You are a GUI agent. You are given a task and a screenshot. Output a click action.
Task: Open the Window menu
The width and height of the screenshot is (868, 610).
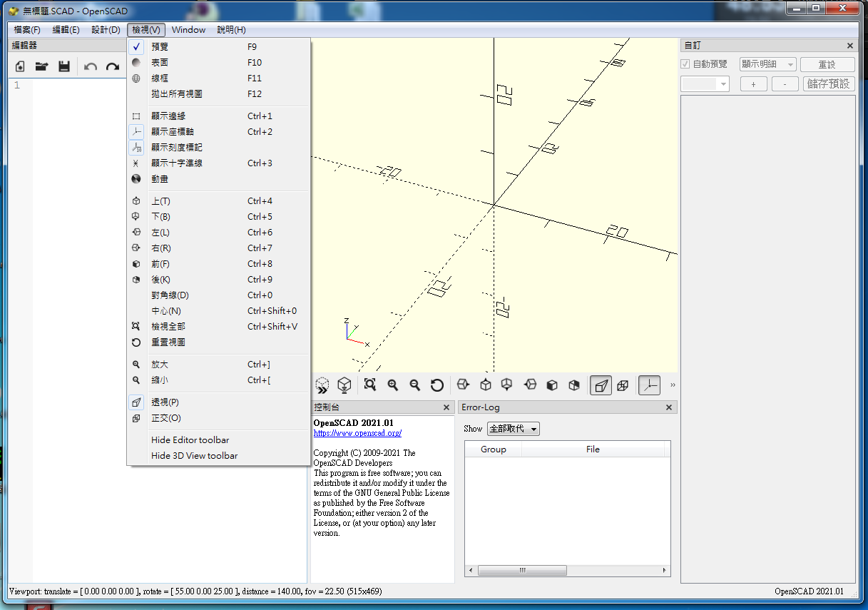[x=188, y=29]
